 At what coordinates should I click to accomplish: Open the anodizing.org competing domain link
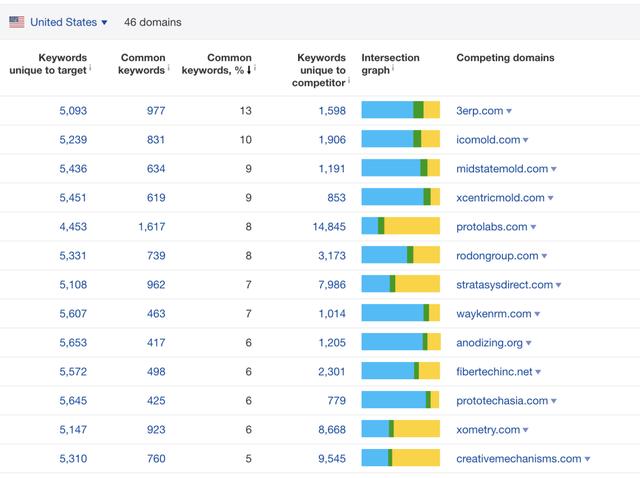pos(489,342)
